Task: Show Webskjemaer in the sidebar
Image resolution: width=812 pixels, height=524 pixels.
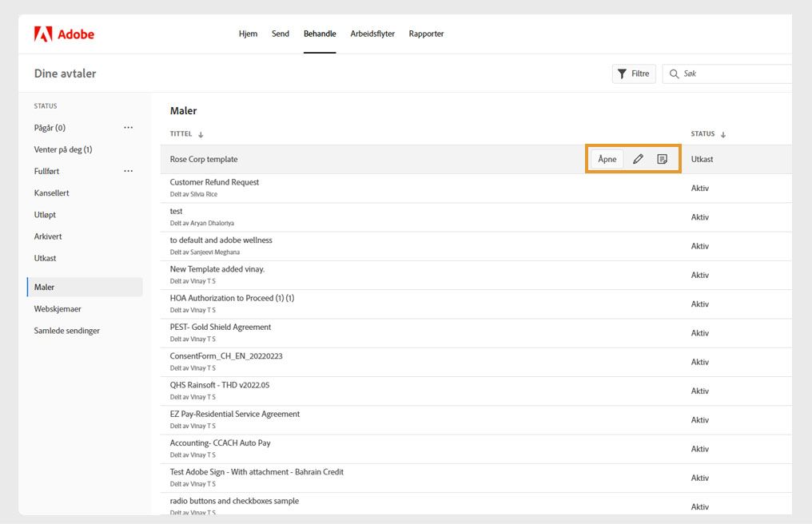Action: (x=58, y=309)
